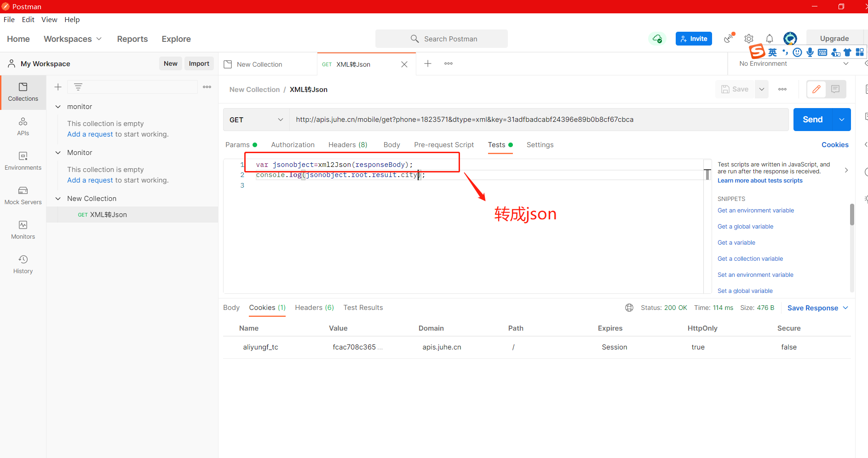Toggle the Sogou microphone voice input icon
The height and width of the screenshot is (458, 868).
[x=810, y=52]
